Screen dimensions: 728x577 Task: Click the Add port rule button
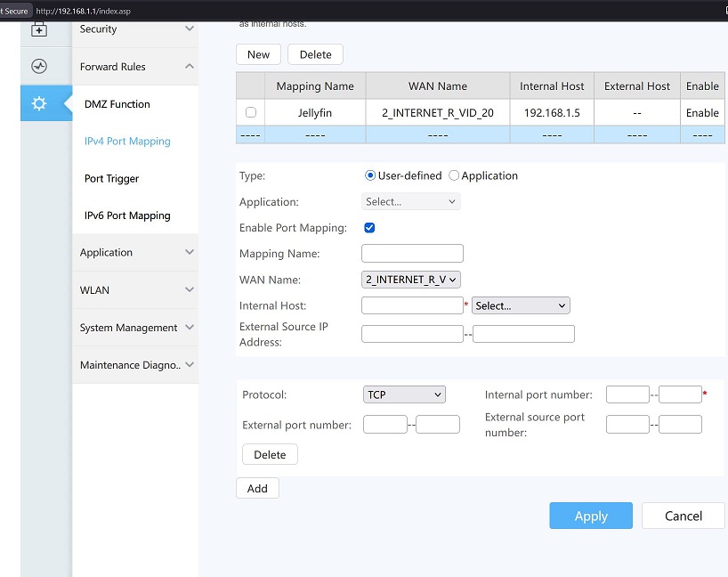(257, 488)
